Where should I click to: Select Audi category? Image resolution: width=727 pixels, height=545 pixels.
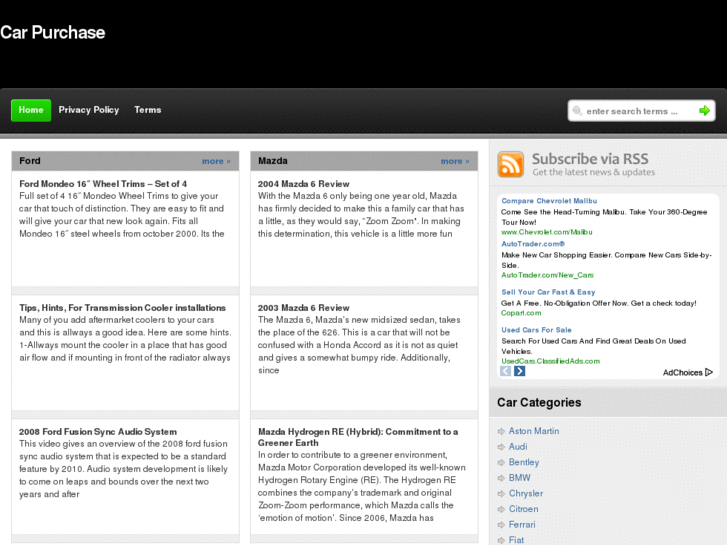tap(518, 447)
